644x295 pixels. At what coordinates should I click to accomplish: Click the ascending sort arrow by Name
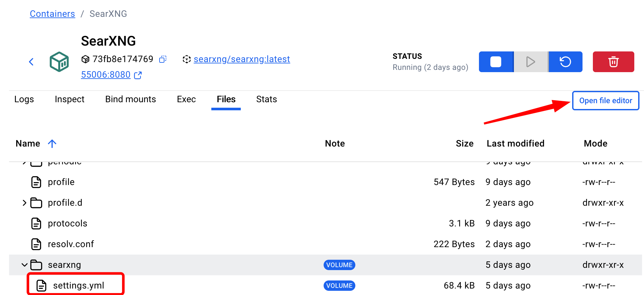52,144
